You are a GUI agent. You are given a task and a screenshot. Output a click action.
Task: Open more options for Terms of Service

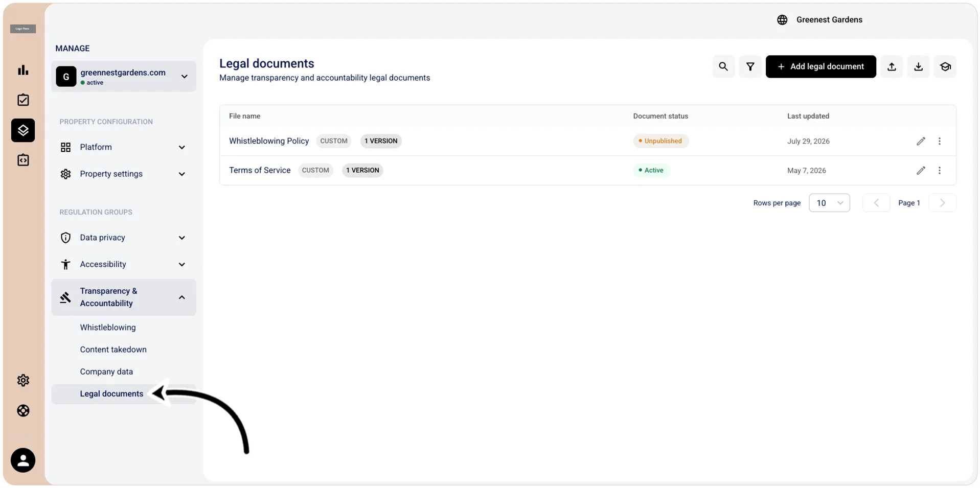click(x=939, y=170)
